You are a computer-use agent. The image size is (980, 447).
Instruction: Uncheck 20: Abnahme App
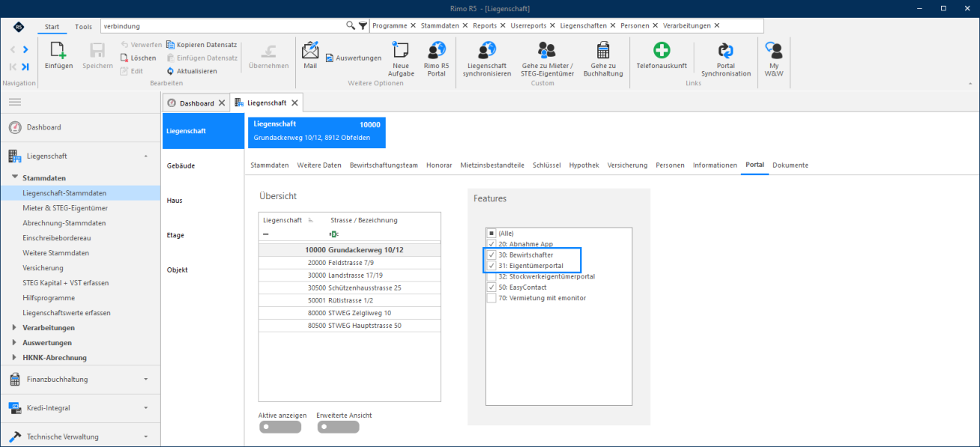[491, 244]
